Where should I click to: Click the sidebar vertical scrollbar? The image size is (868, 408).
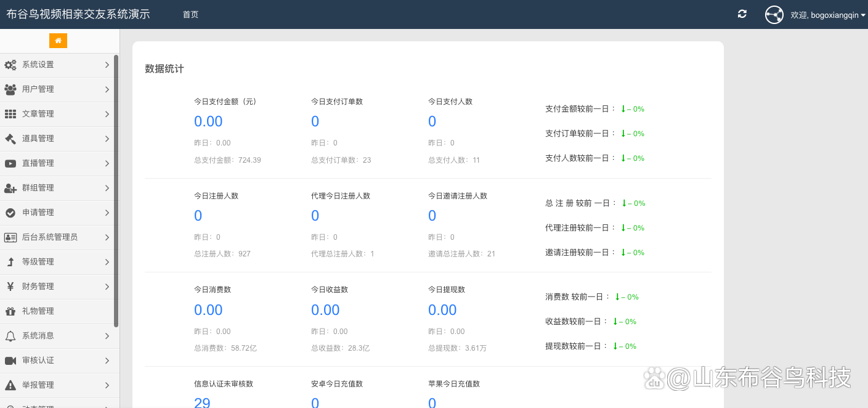pos(116,191)
